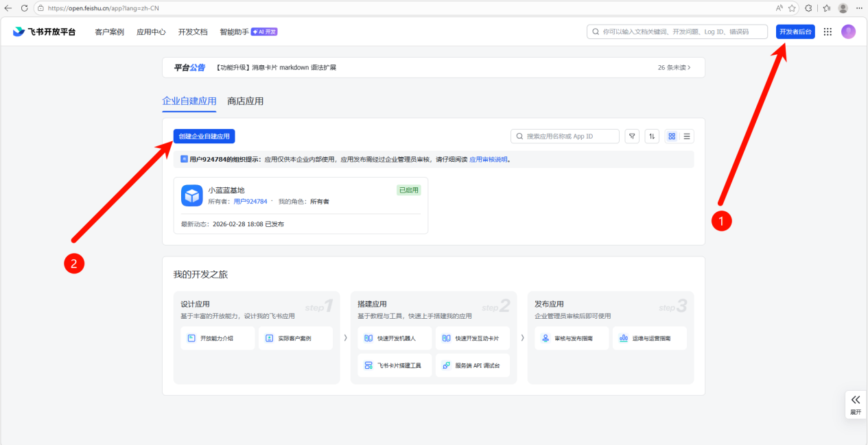Open the profile avatar in top right
The height and width of the screenshot is (445, 868).
pyautogui.click(x=848, y=32)
